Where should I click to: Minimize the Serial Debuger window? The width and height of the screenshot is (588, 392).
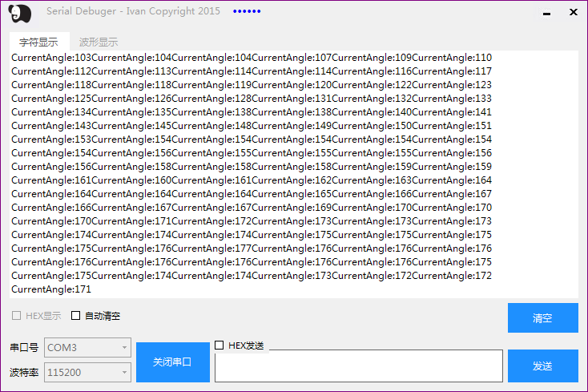[x=547, y=14]
